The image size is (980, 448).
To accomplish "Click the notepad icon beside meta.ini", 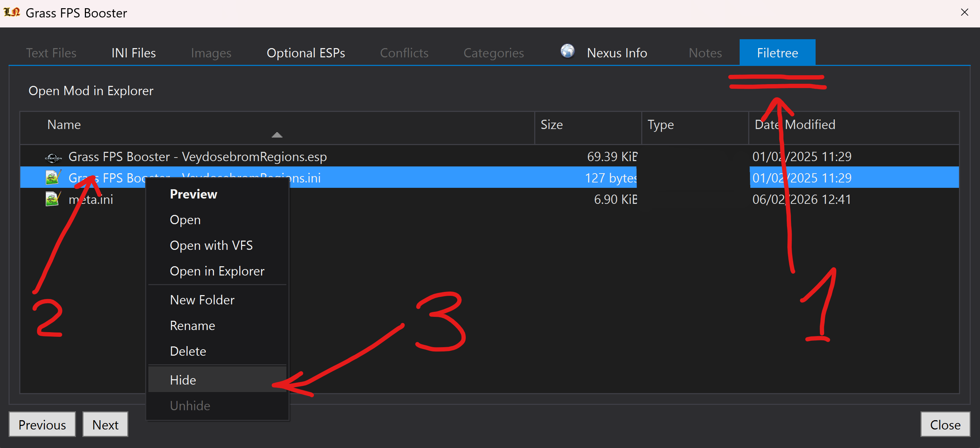I will click(x=53, y=199).
